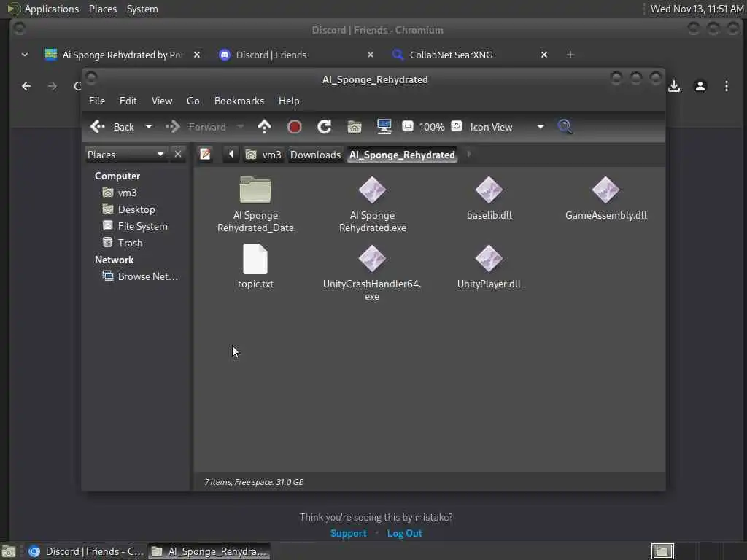The width and height of the screenshot is (747, 560).
Task: Open Trash in the sidebar
Action: tap(123, 243)
